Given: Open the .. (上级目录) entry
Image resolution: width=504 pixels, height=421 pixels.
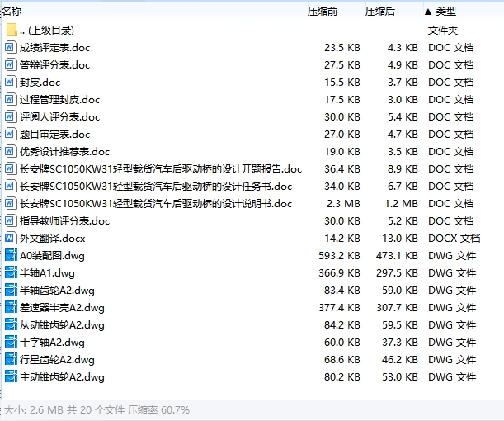Looking at the screenshot, I should pyautogui.click(x=47, y=31).
